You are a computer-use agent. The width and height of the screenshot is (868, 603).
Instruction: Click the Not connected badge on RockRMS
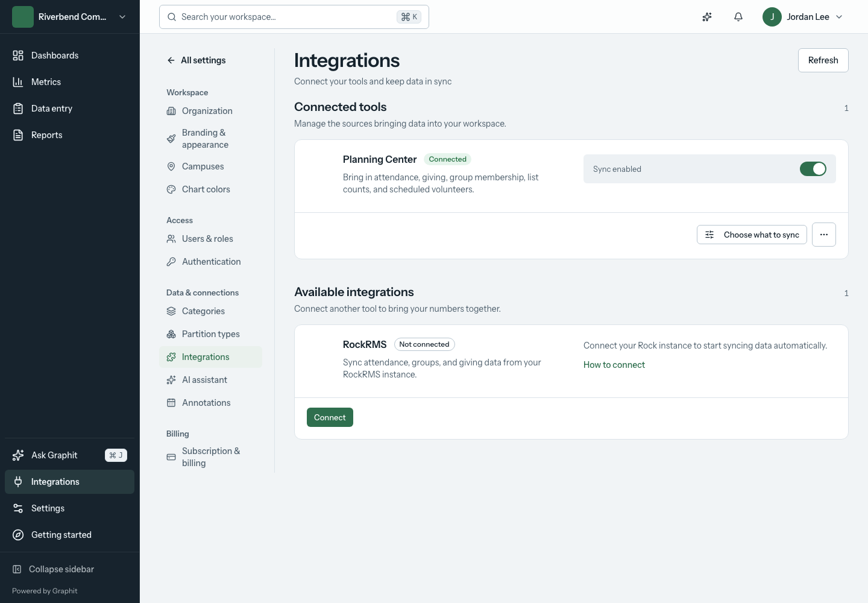pos(424,344)
